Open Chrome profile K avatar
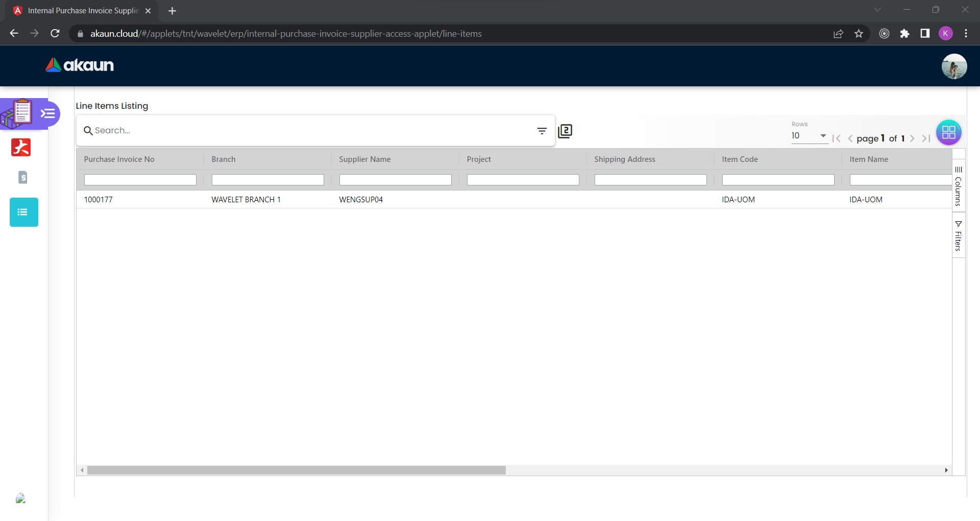Viewport: 980px width, 521px height. tap(945, 34)
